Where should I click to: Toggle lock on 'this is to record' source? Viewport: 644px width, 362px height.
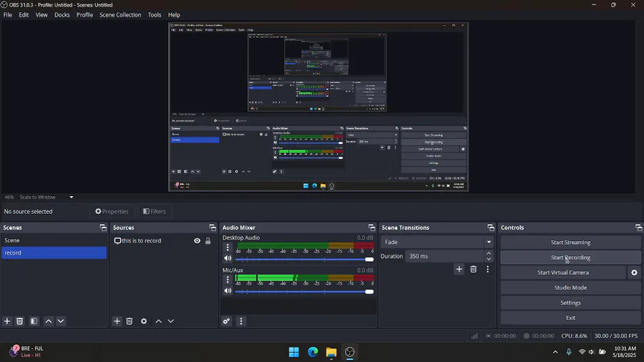[x=208, y=241]
